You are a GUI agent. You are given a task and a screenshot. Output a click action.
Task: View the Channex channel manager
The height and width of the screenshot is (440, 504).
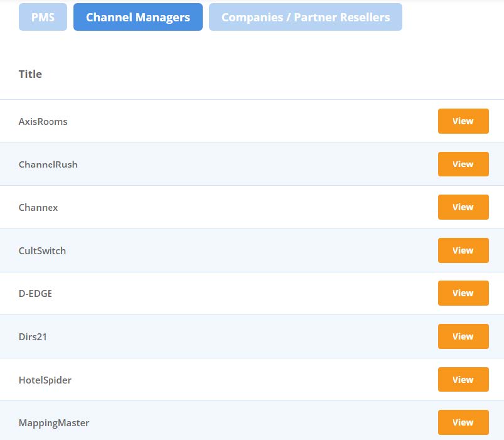click(463, 207)
